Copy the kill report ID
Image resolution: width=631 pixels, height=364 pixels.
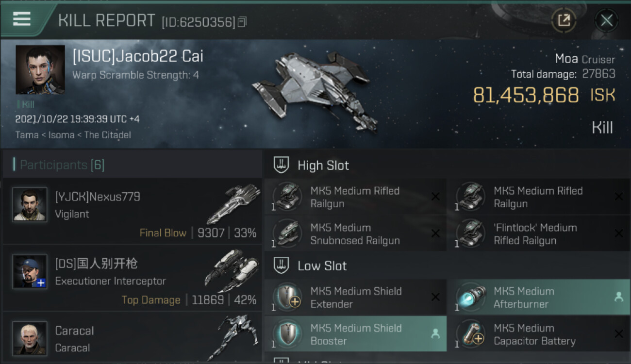pos(242,22)
